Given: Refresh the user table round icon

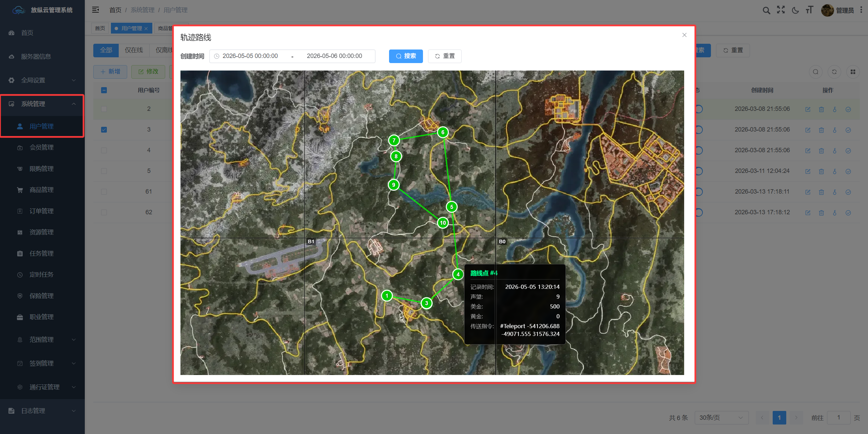Looking at the screenshot, I should [x=834, y=72].
